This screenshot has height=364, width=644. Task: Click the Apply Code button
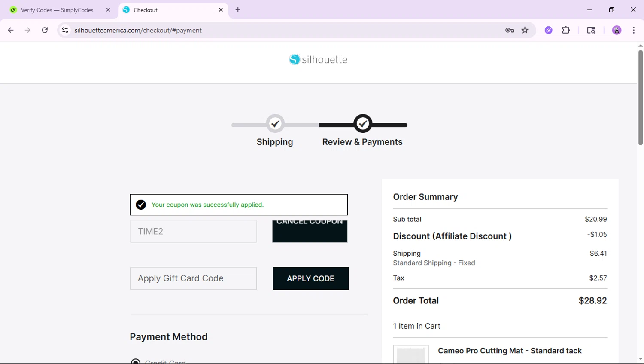click(310, 278)
